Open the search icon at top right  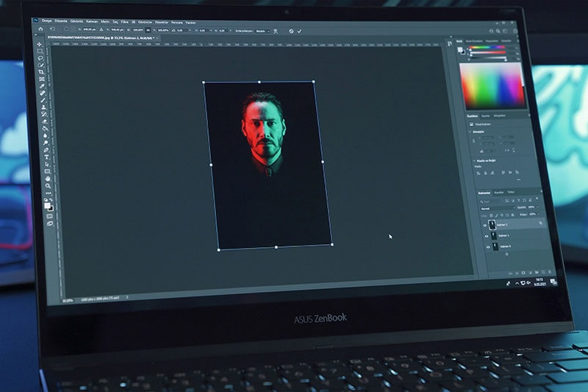tap(498, 31)
